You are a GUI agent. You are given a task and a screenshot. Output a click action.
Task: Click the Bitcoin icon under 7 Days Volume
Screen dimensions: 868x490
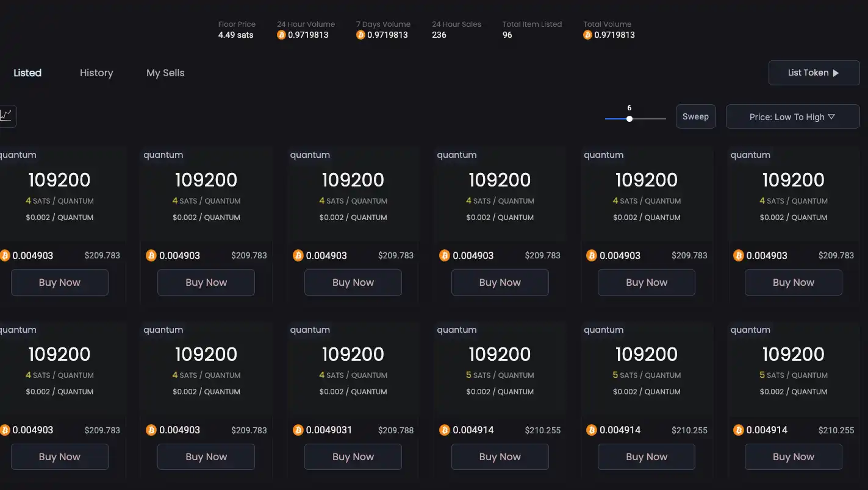(360, 35)
